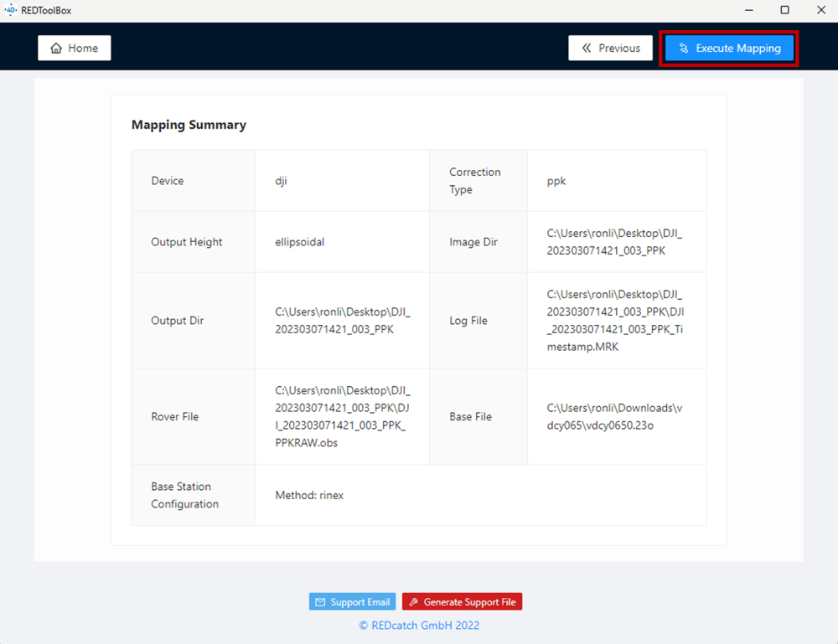Click the double-chevron icon on Previous button
838x644 pixels.
point(588,48)
